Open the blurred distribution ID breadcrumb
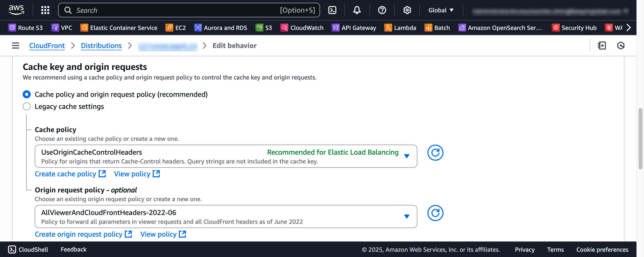 coord(168,46)
